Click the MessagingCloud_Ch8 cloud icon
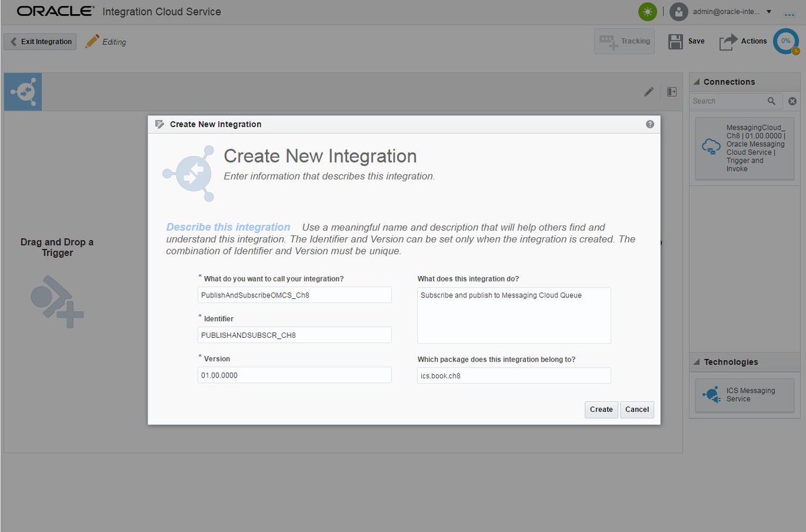Screen dimensions: 806x532 click(x=711, y=147)
